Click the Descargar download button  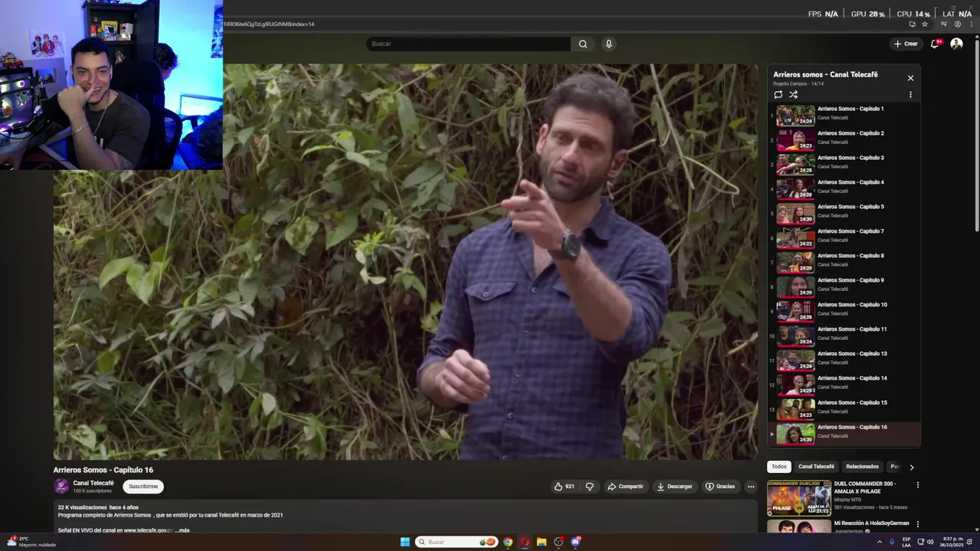(x=674, y=486)
